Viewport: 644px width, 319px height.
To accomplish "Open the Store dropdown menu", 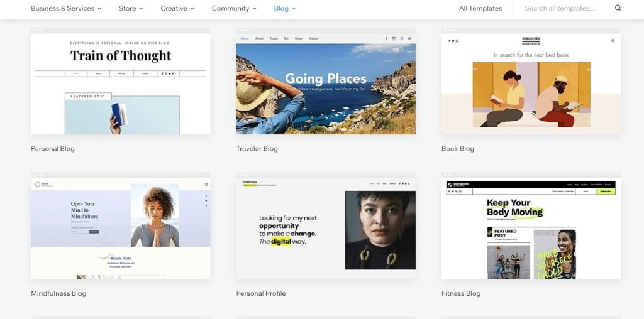I will point(131,8).
